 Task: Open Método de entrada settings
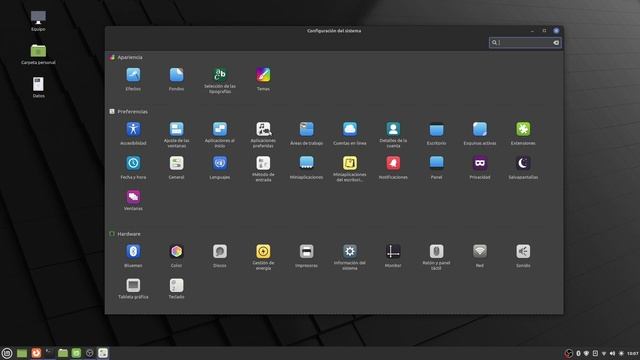coord(263,169)
